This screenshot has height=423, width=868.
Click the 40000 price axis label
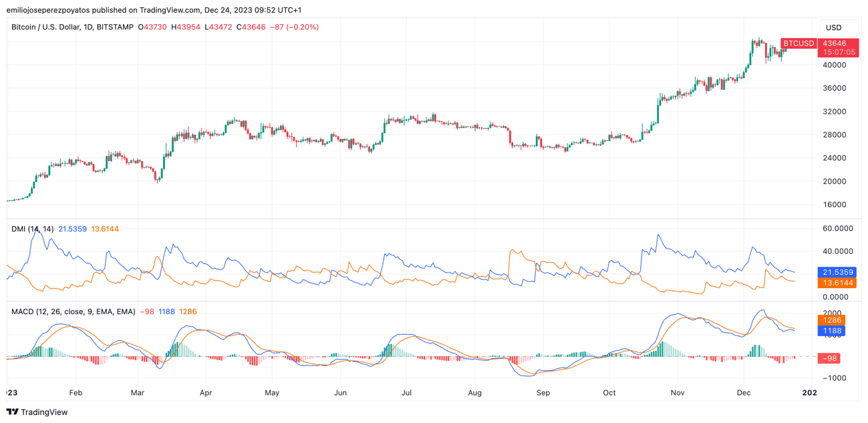coord(834,65)
